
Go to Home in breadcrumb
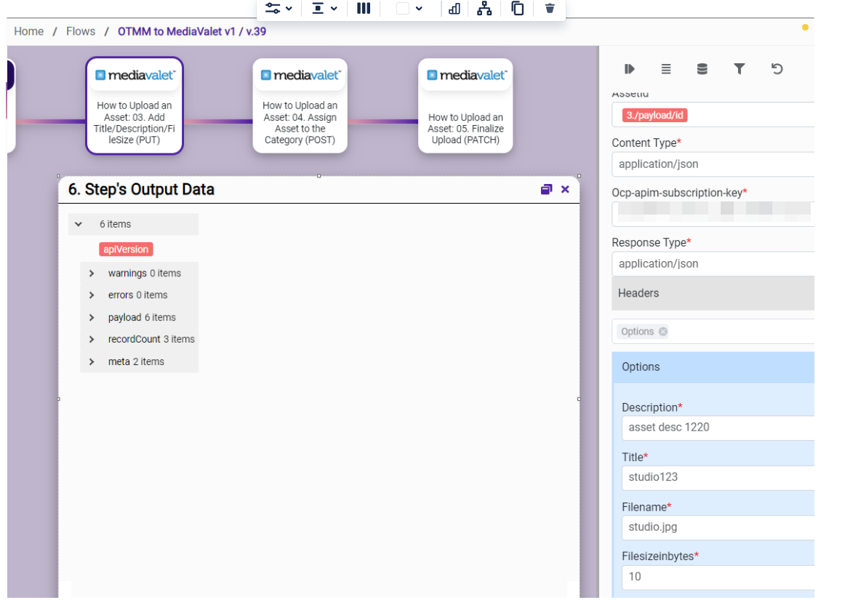[x=28, y=31]
